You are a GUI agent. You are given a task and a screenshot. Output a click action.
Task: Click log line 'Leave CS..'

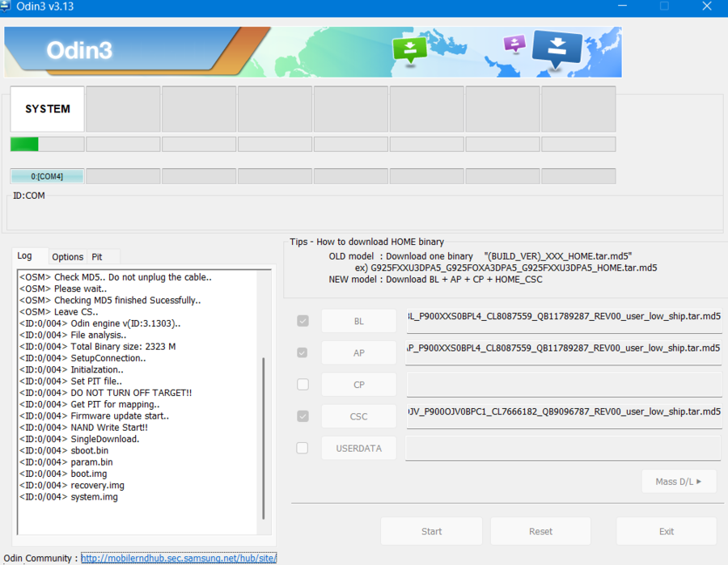[x=59, y=312]
